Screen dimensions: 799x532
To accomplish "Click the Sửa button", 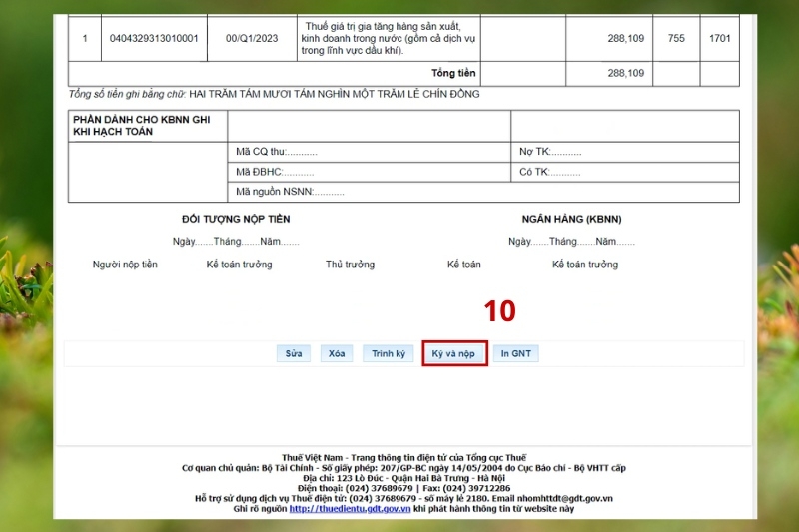I will [294, 353].
